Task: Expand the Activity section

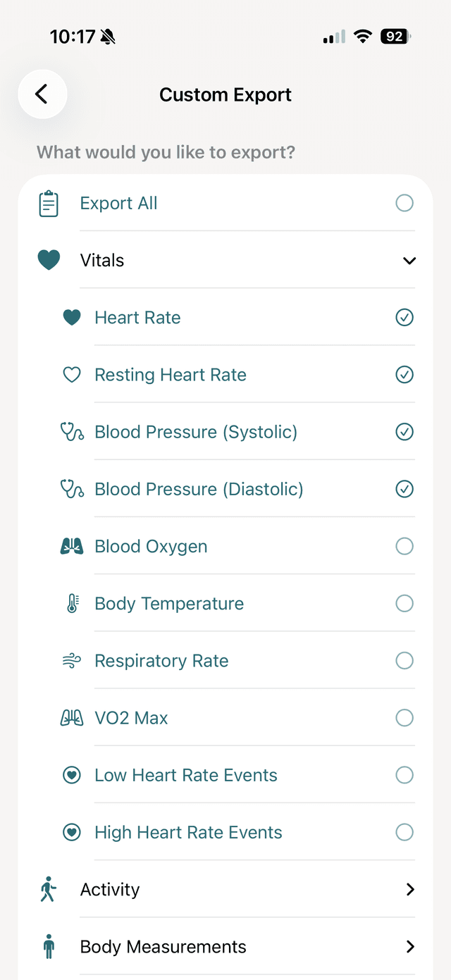Action: [x=410, y=889]
